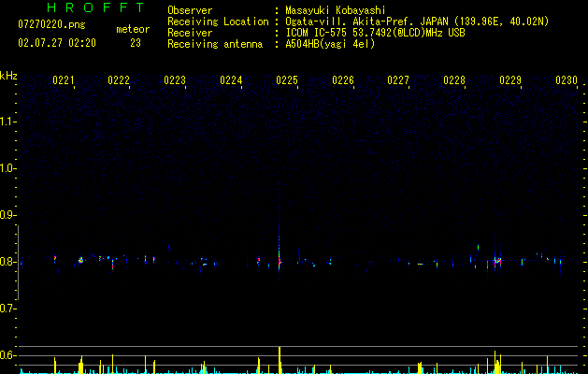Select the ICOM IC-575 receiver text

tap(375, 33)
